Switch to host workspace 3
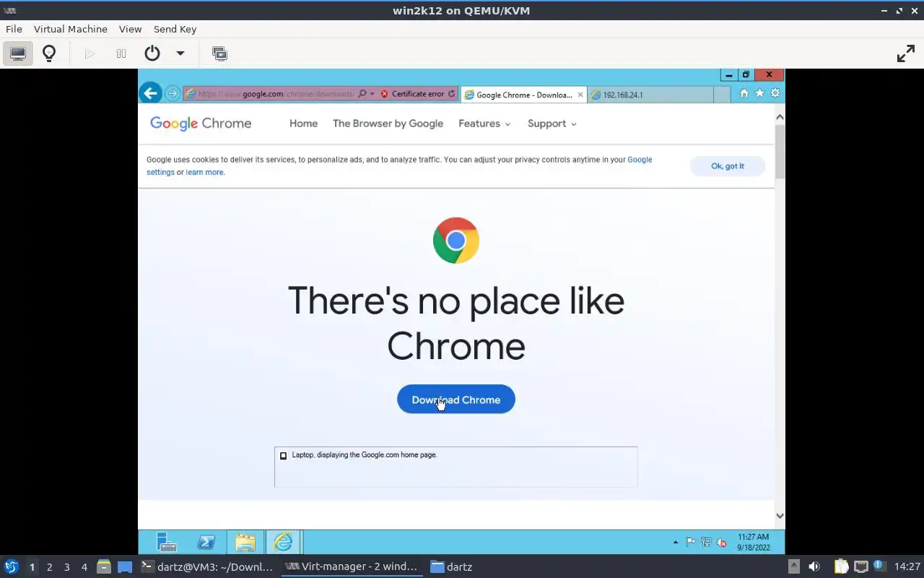 tap(67, 567)
